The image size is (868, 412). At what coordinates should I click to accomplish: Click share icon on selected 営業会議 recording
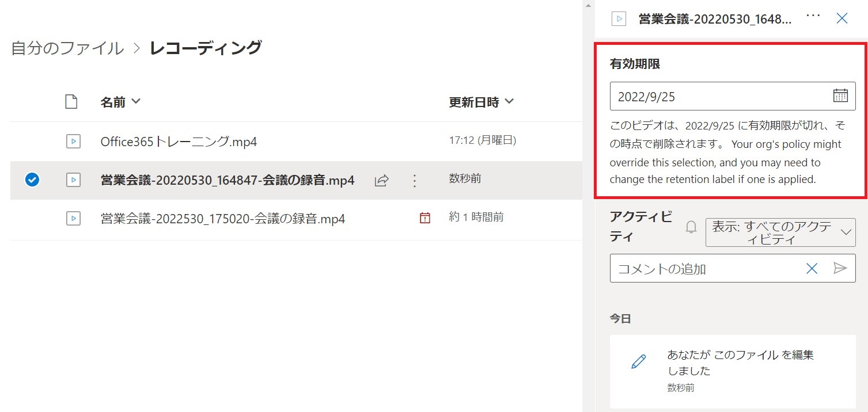pos(381,181)
